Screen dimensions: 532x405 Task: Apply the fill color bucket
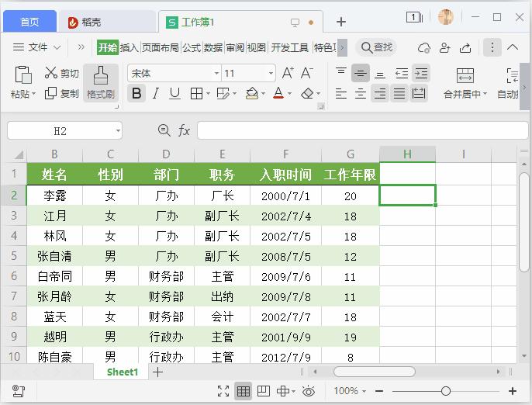pyautogui.click(x=252, y=93)
